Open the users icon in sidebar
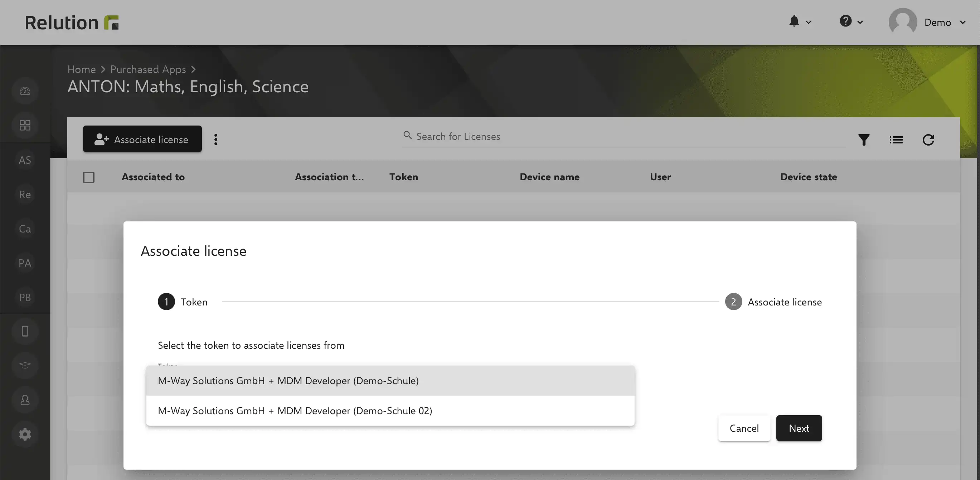 25,400
